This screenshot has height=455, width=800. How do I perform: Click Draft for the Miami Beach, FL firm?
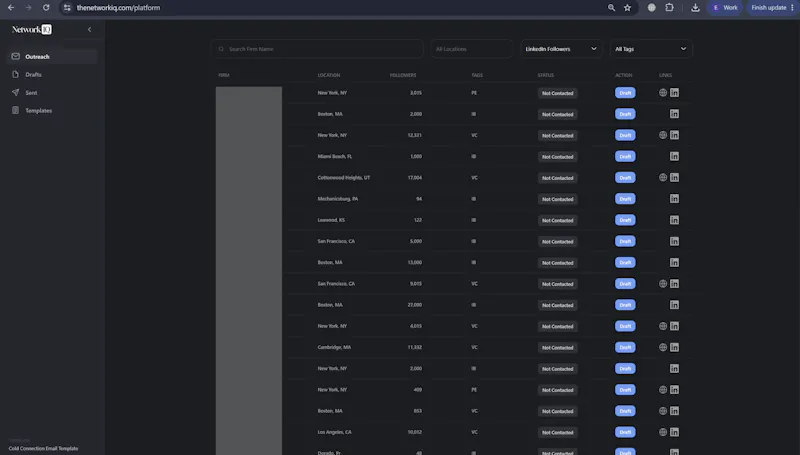[x=625, y=157]
